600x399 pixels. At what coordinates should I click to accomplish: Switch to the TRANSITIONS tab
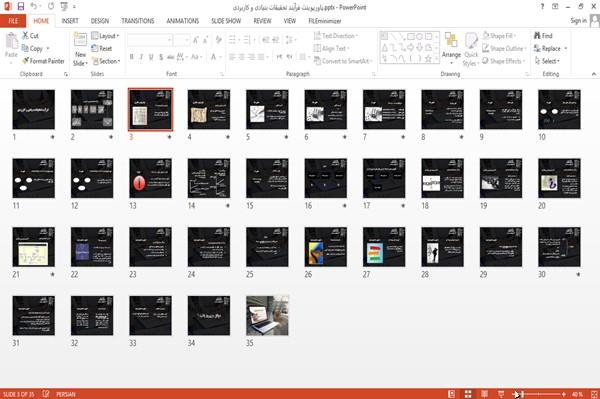[138, 21]
